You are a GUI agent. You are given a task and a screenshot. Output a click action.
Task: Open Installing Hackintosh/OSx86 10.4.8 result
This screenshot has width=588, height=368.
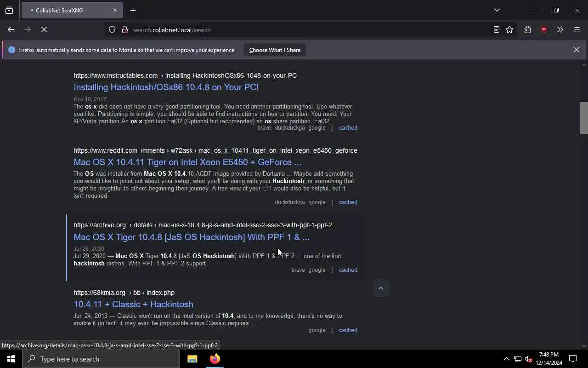click(x=166, y=87)
